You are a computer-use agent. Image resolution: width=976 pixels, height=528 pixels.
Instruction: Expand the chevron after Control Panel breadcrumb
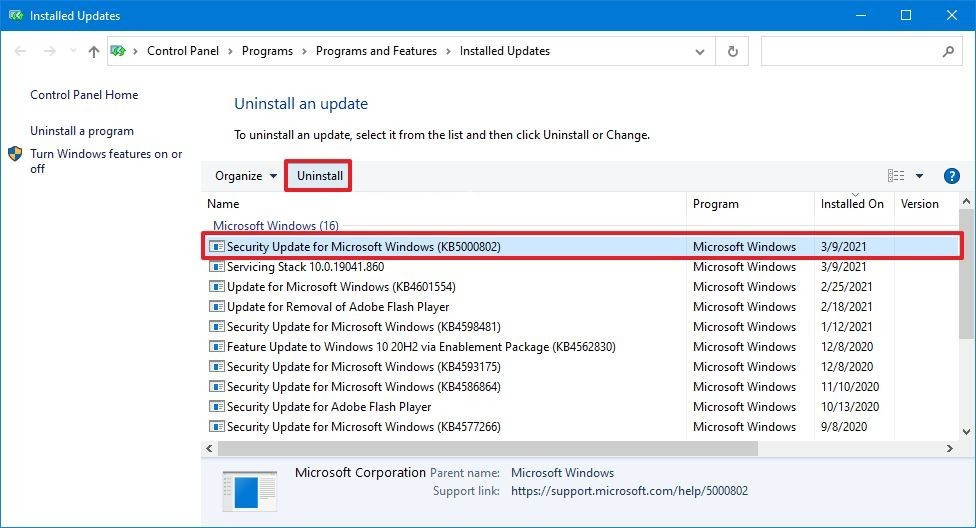[x=230, y=51]
